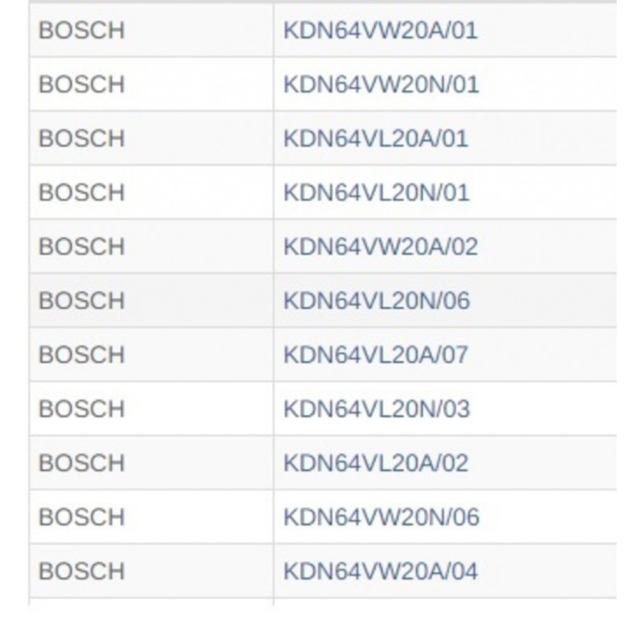
Task: Open the KDN64VL20N/06 model link
Action: coord(377,300)
